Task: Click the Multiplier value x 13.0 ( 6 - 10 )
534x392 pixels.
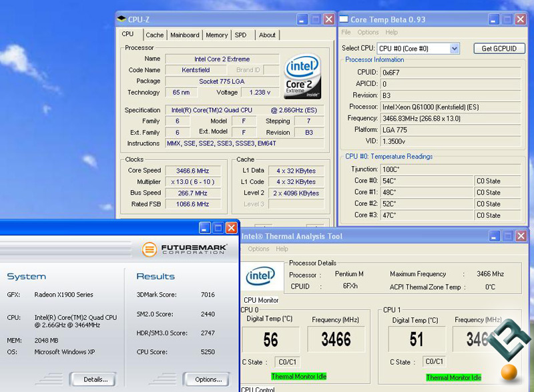Action: coord(193,182)
